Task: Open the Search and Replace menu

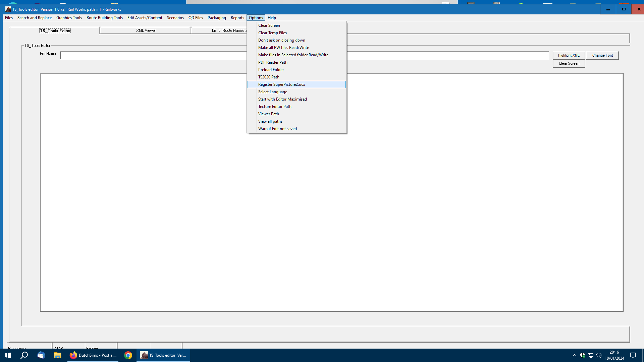Action: coord(35,18)
